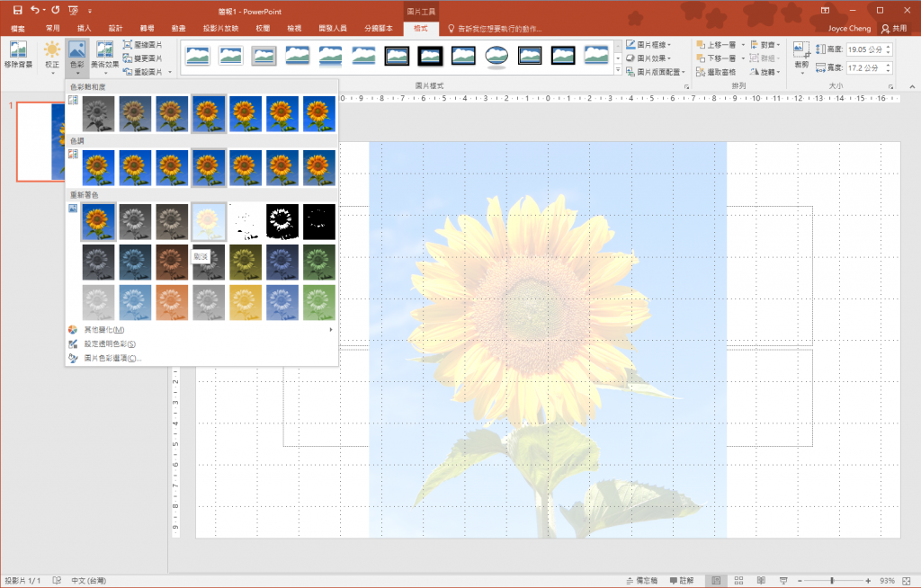Open the 插入 (Insert) ribbon tab
Viewport: 921px width, 588px height.
[x=85, y=29]
